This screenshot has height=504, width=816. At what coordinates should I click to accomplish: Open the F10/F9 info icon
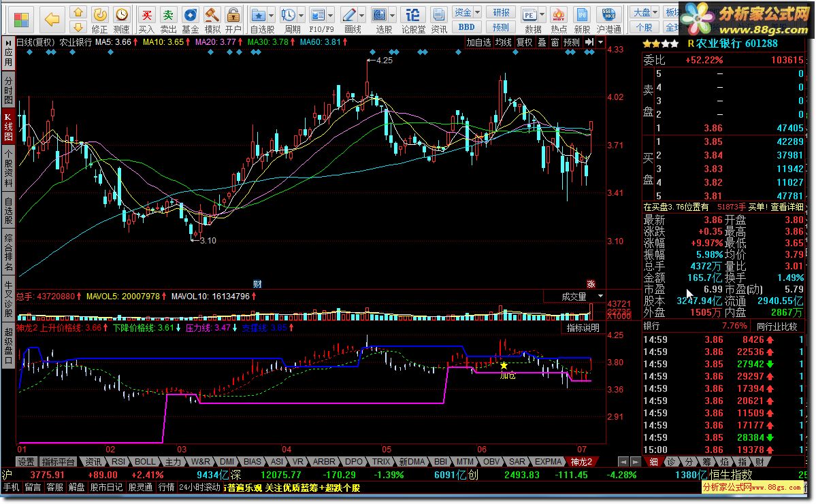[x=317, y=15]
